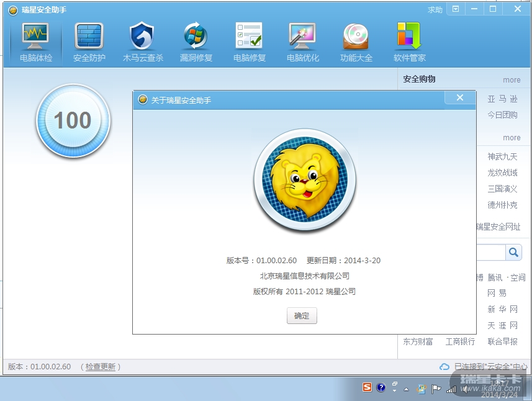Click the 版本号：01.00.02.60 text in dialog
The width and height of the screenshot is (532, 401).
pos(261,261)
